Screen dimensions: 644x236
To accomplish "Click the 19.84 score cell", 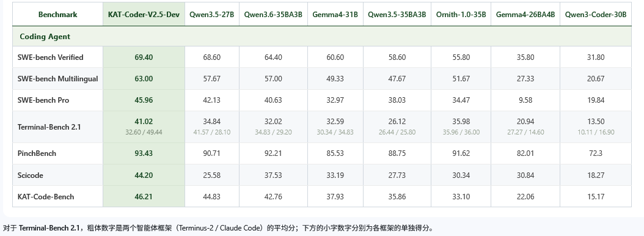I will [x=596, y=100].
